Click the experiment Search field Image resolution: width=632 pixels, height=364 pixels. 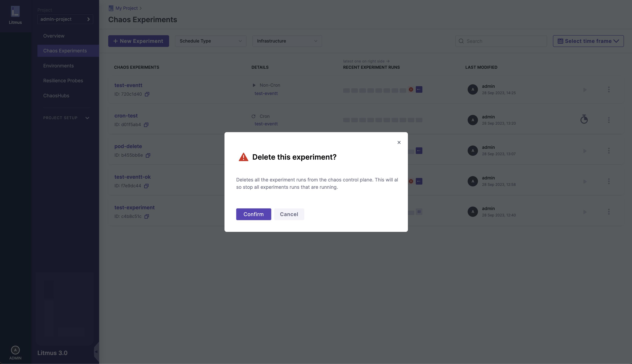point(501,41)
